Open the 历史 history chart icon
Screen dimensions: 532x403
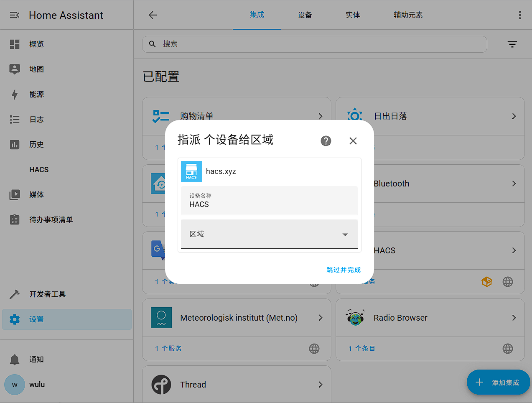click(15, 145)
